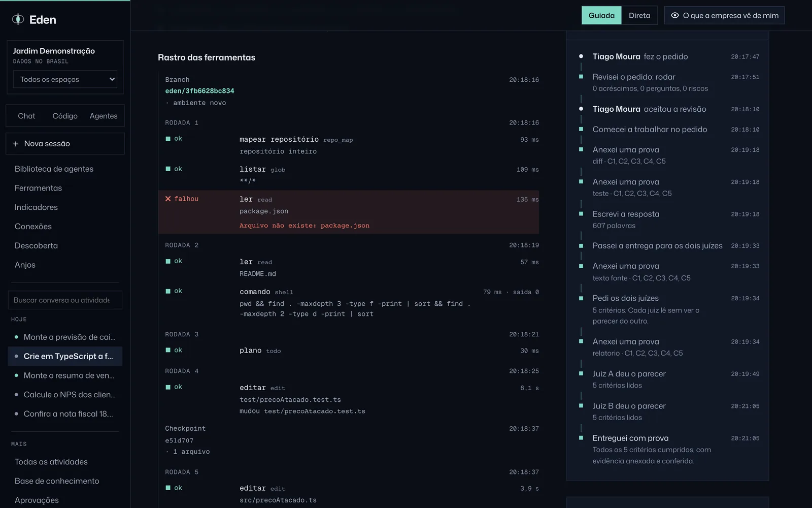Click the ok status square beside listar glob
Viewport: 812px width, 508px height.
point(168,169)
